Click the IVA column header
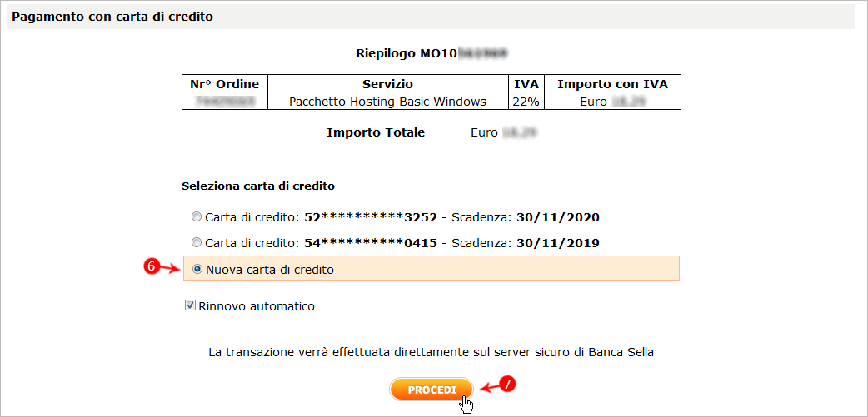 point(526,84)
